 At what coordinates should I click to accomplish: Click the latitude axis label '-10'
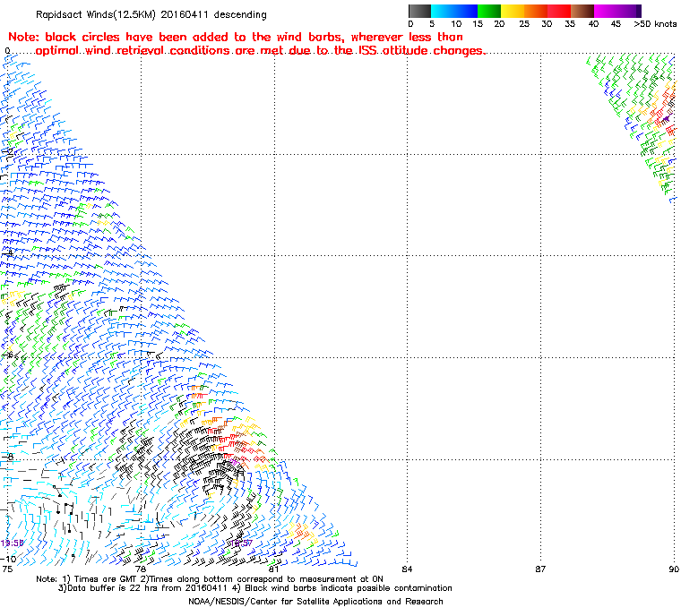pos(8,559)
